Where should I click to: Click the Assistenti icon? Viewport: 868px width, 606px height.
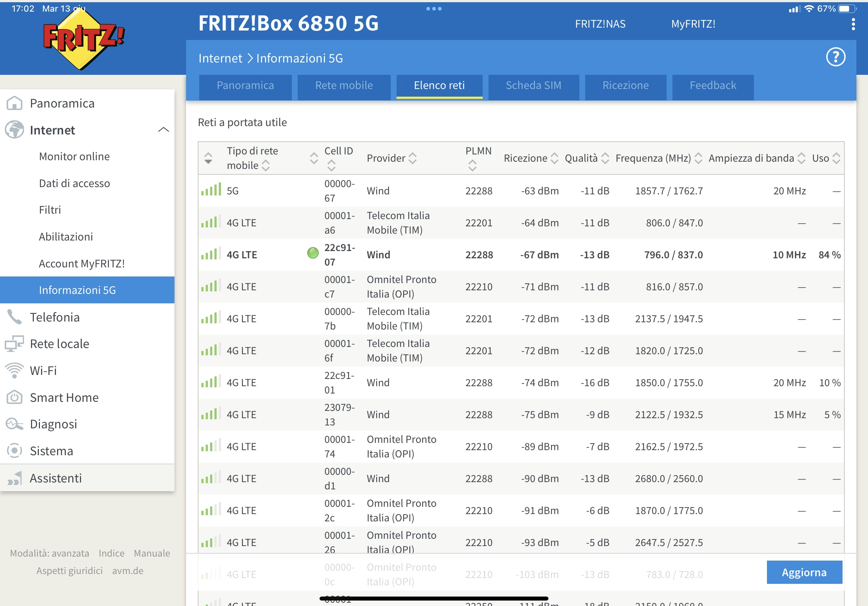coord(15,478)
